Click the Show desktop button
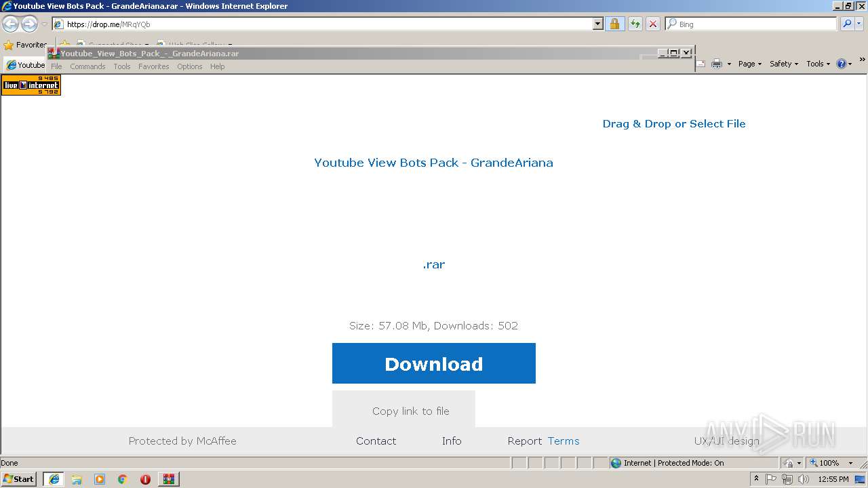 861,479
